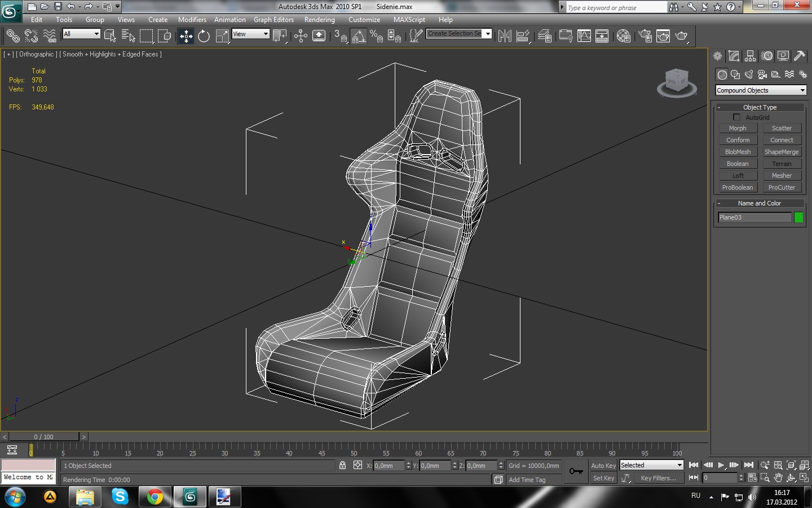
Task: Toggle the Selection Lock padlock
Action: [342, 466]
